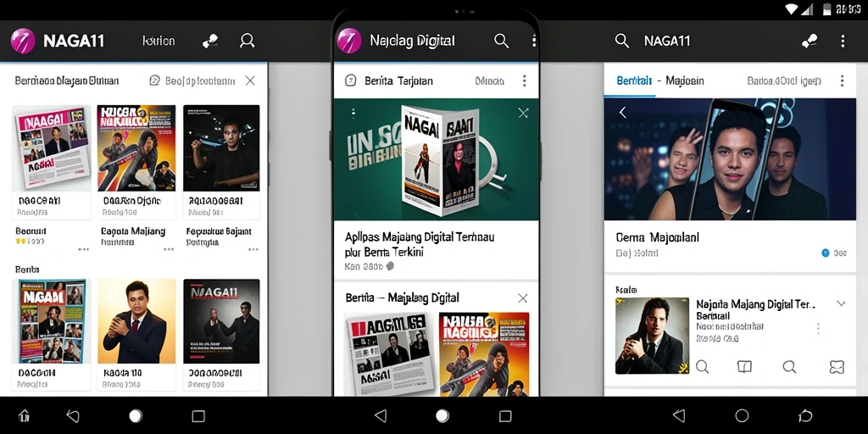
Task: Tap the pink NAGA11 logo in left panel
Action: 23,41
